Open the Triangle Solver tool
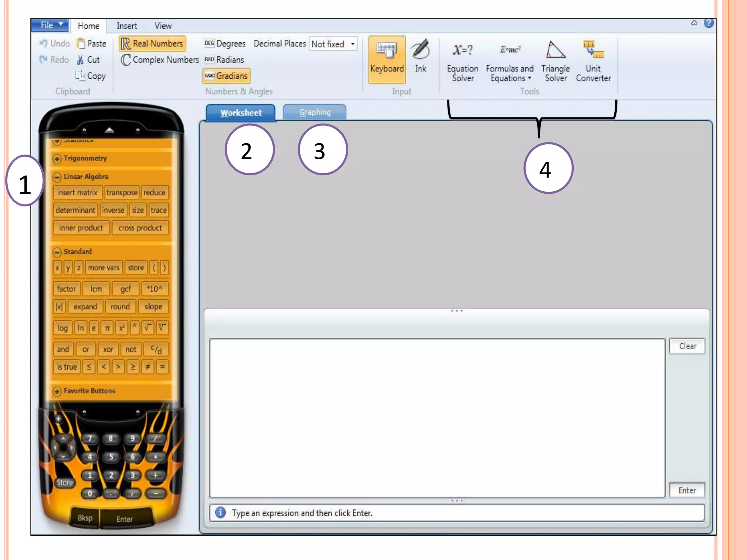 (555, 61)
